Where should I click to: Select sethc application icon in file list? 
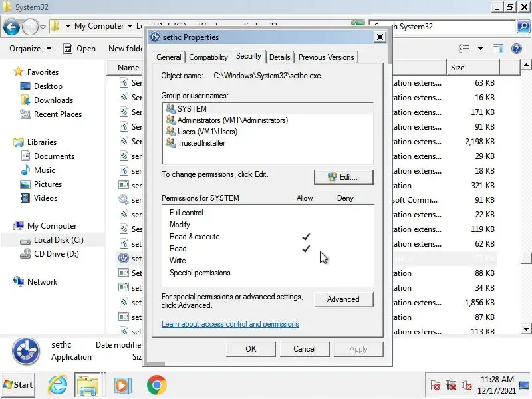click(x=124, y=258)
